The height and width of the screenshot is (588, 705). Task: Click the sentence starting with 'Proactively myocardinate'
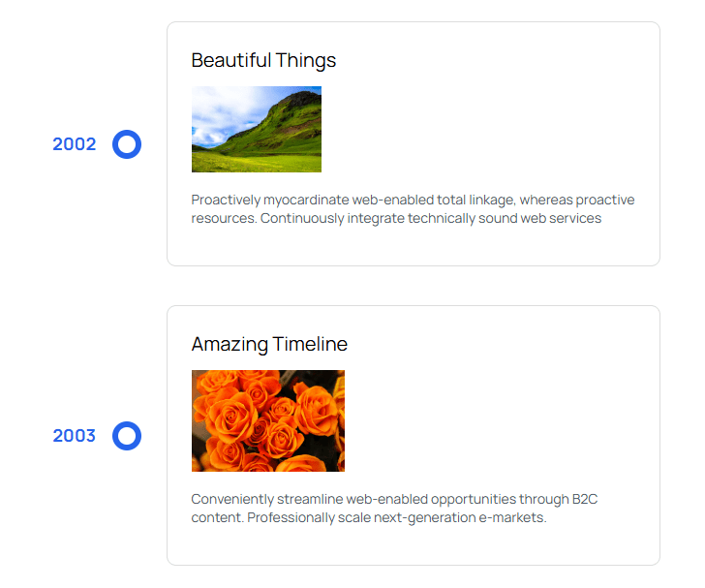pyautogui.click(x=387, y=201)
